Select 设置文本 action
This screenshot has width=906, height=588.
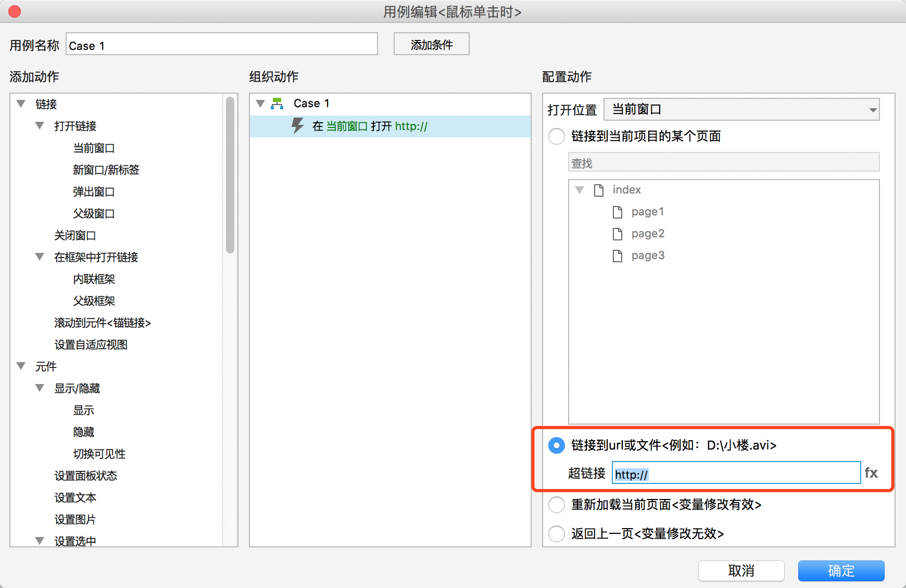click(x=75, y=498)
